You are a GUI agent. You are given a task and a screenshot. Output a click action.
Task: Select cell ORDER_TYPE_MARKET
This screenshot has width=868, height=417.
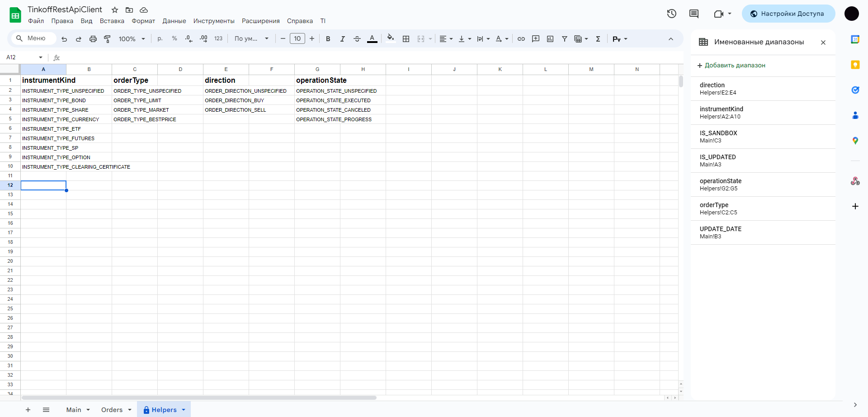click(x=135, y=110)
